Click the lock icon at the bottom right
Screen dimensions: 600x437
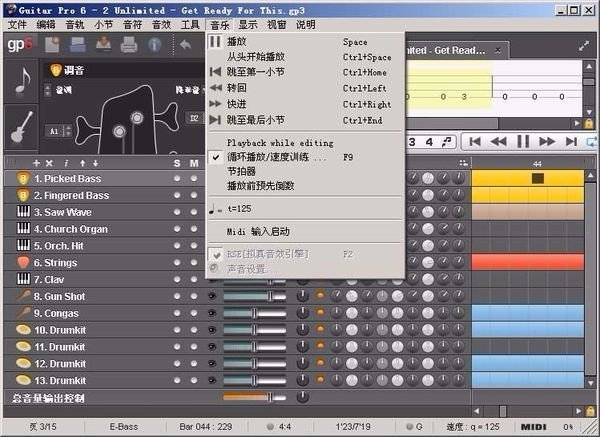[590, 411]
